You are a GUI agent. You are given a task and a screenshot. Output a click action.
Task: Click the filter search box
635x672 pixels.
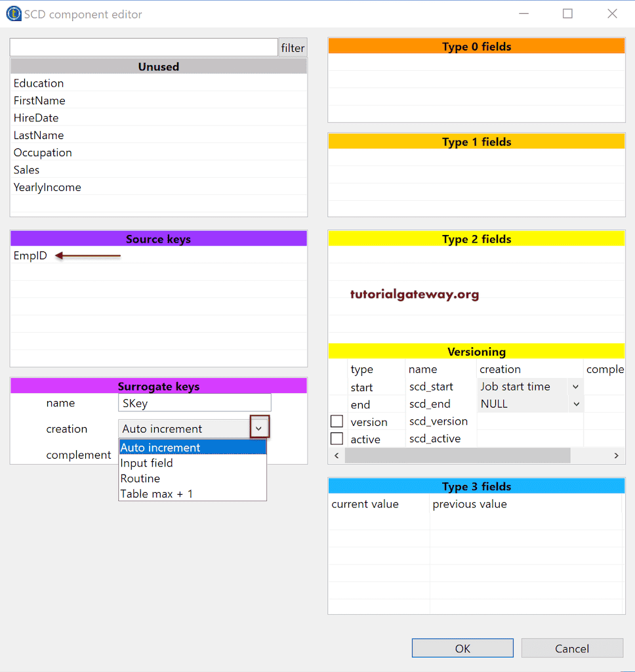(x=143, y=47)
